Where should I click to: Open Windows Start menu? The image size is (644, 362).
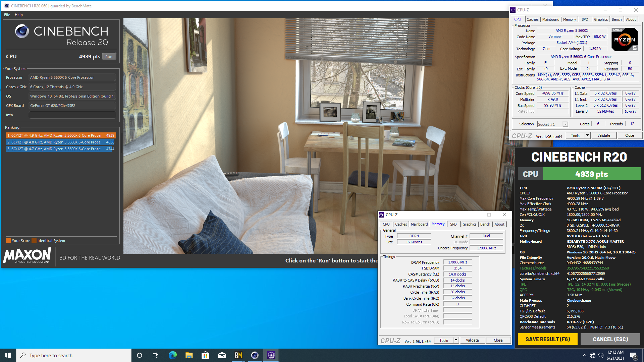click(x=8, y=355)
